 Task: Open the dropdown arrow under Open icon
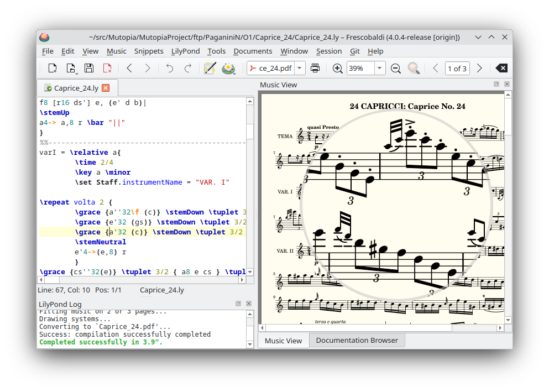coord(76,73)
